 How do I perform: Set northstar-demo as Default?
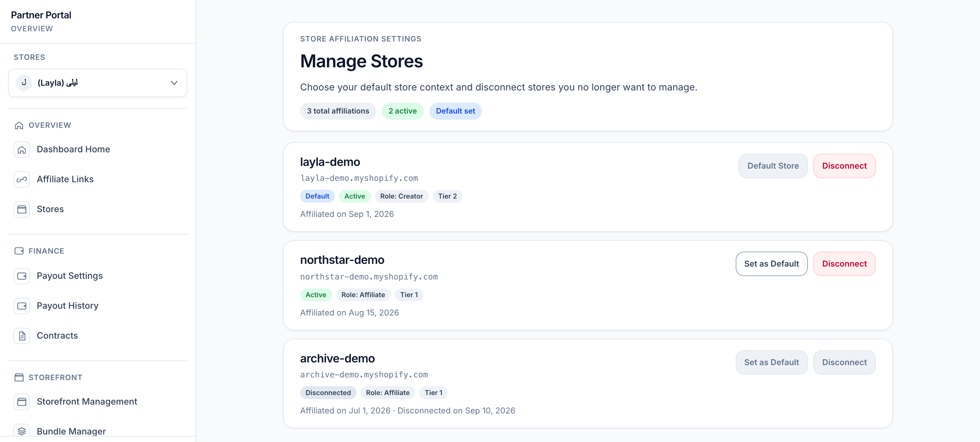[771, 264]
